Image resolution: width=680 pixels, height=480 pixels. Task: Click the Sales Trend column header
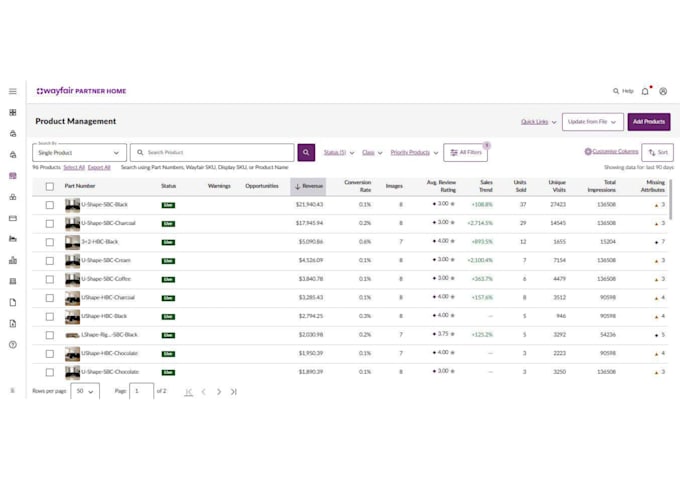(486, 186)
